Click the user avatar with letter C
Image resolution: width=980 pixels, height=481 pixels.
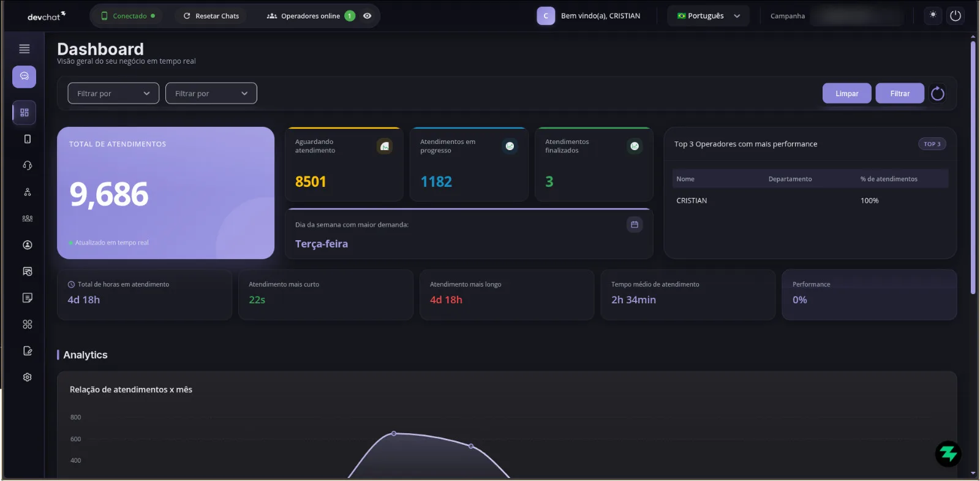[x=546, y=16]
